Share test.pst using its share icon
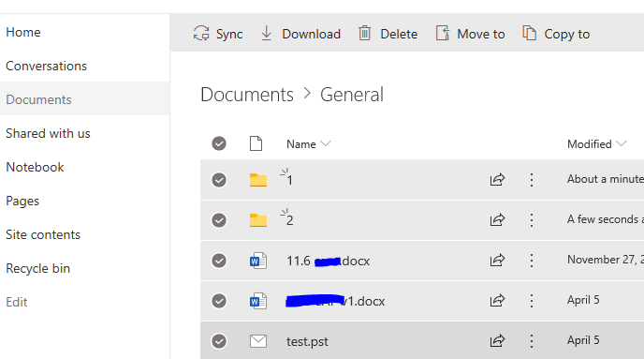This screenshot has width=644, height=359. (497, 341)
